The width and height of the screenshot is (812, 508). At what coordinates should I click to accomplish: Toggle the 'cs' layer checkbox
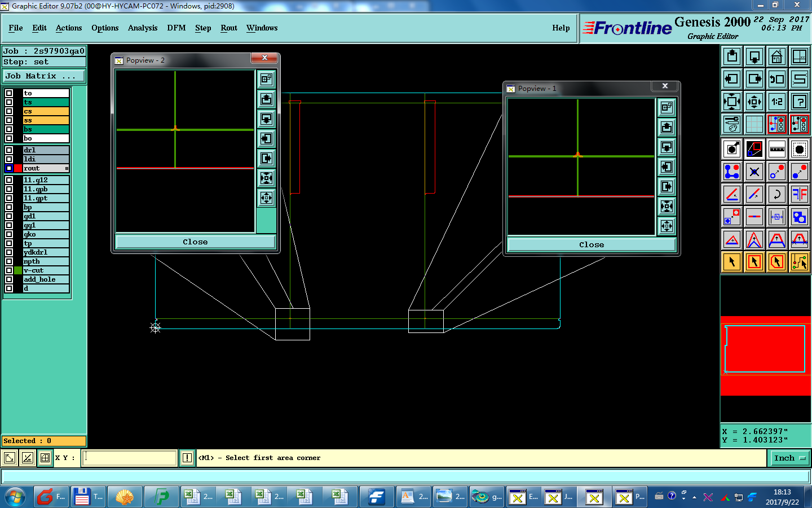click(x=9, y=111)
